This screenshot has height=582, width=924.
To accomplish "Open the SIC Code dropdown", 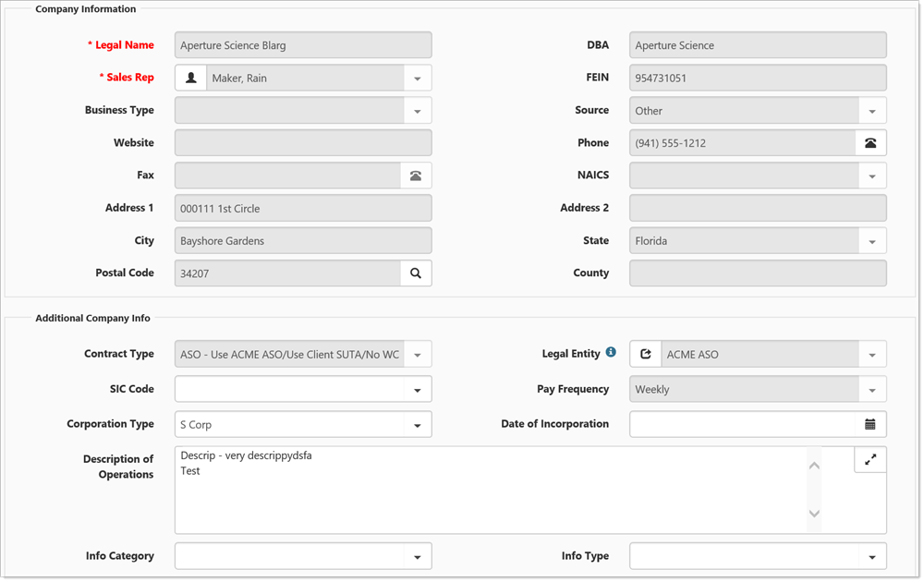I will point(417,390).
